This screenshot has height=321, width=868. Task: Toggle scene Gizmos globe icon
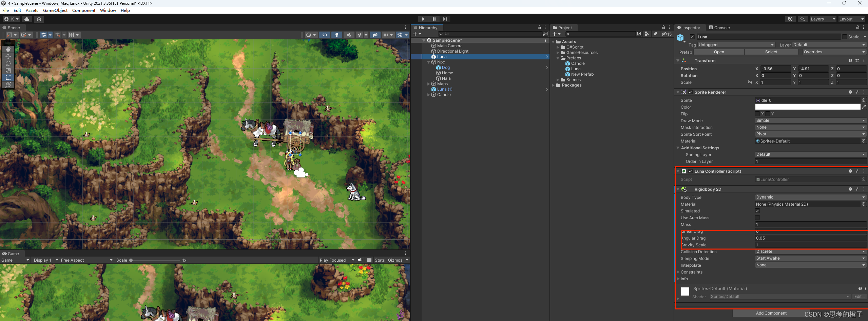pyautogui.click(x=400, y=35)
